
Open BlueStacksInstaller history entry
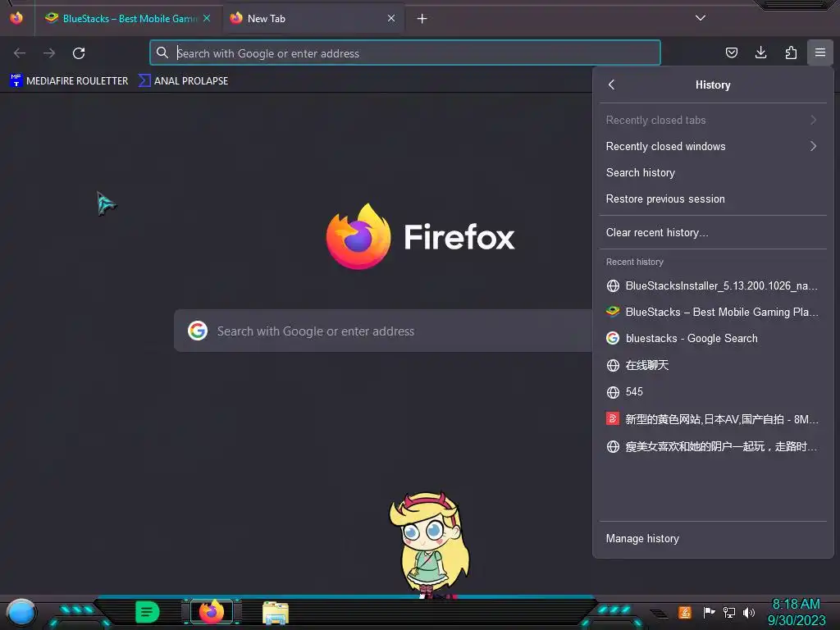coord(713,285)
